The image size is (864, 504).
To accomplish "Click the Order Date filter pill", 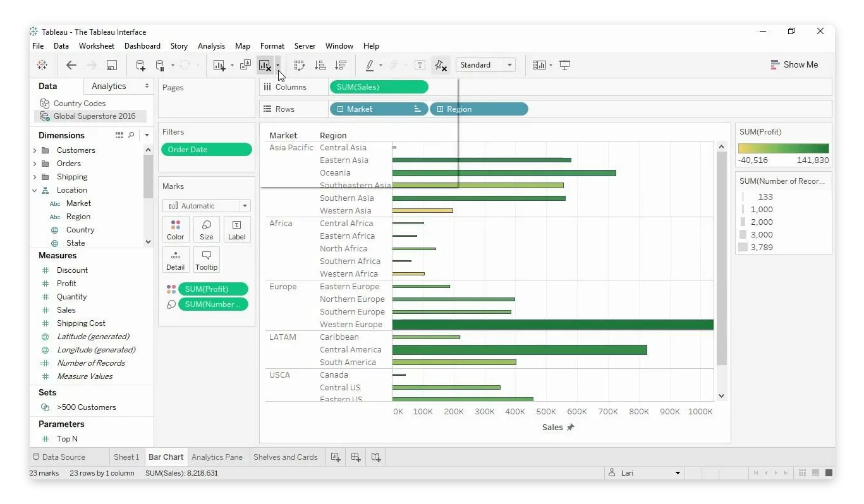I will (207, 150).
